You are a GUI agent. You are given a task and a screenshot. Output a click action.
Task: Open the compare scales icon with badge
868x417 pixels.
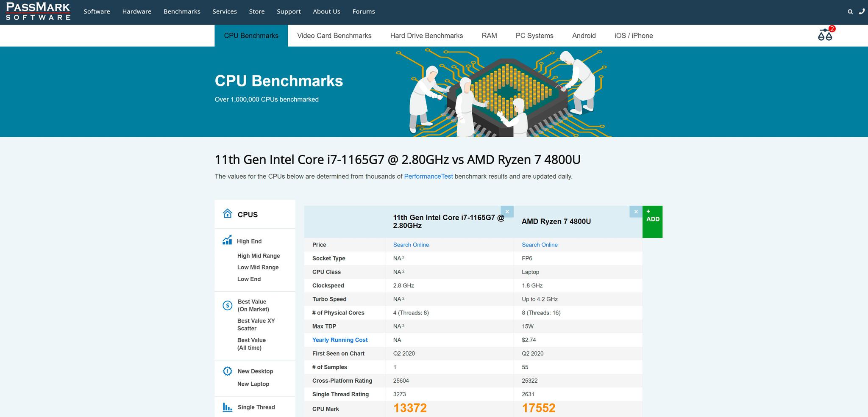click(x=825, y=35)
